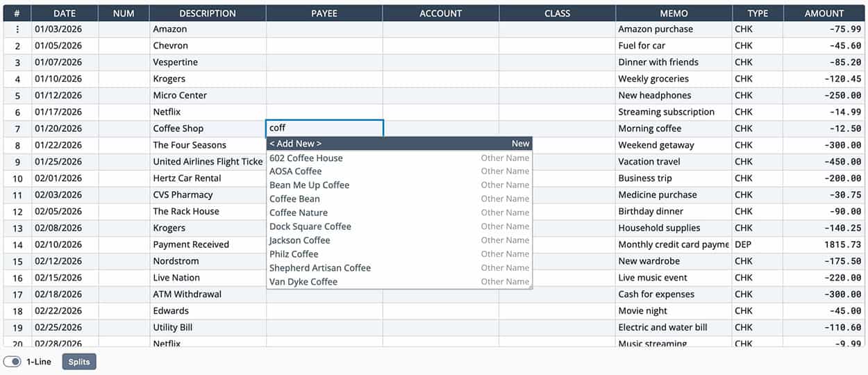
Task: Select Coffee Bean in payee suggestions
Action: coord(399,199)
